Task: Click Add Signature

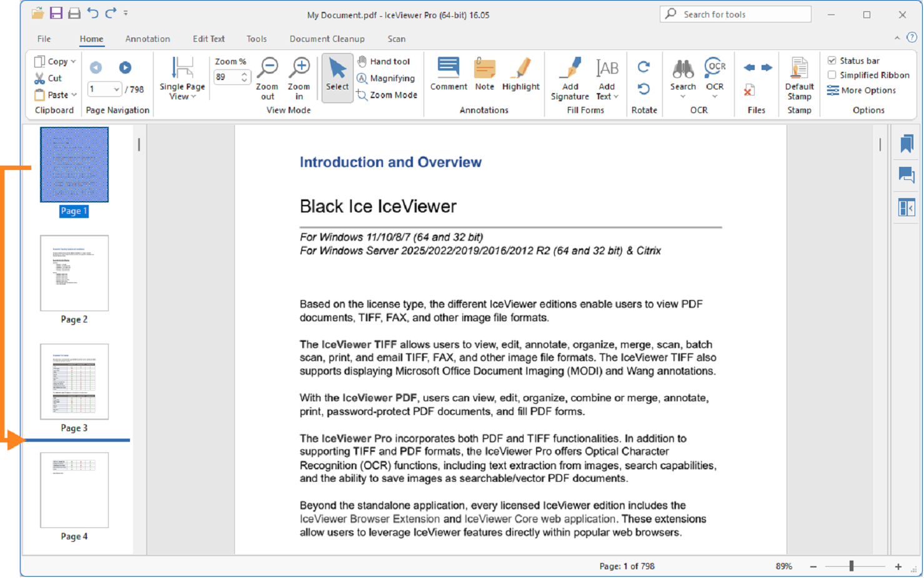Action: click(x=570, y=78)
